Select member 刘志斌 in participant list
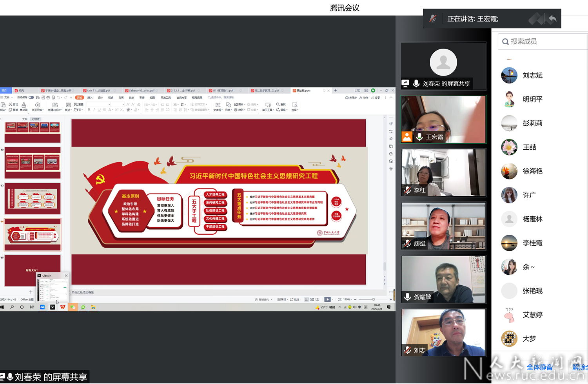Screen dimensions: 588x384 (x=532, y=75)
